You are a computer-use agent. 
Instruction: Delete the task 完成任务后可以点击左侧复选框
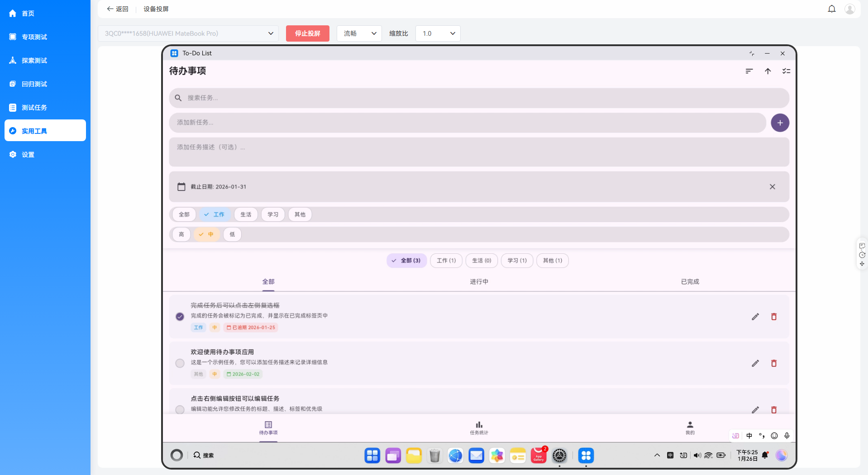pos(773,317)
